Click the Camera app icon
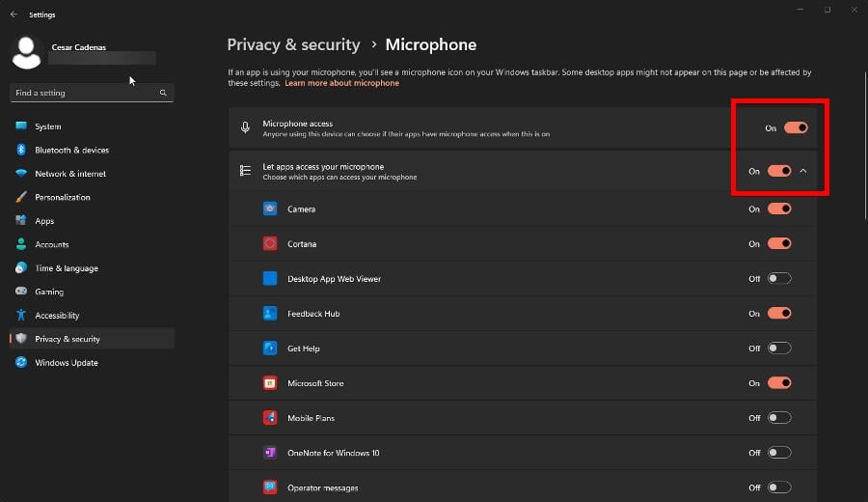This screenshot has height=502, width=868. point(270,209)
